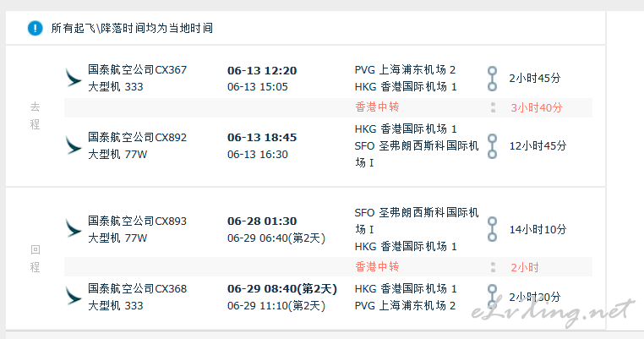The image size is (644, 339).
Task: Click Cathay Pacific logo beside CX368
Action: tap(74, 296)
